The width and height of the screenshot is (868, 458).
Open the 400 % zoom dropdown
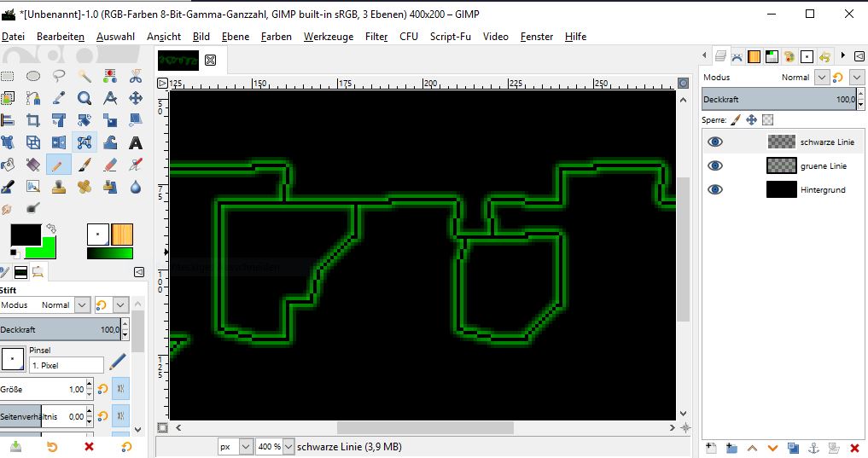pos(288,446)
